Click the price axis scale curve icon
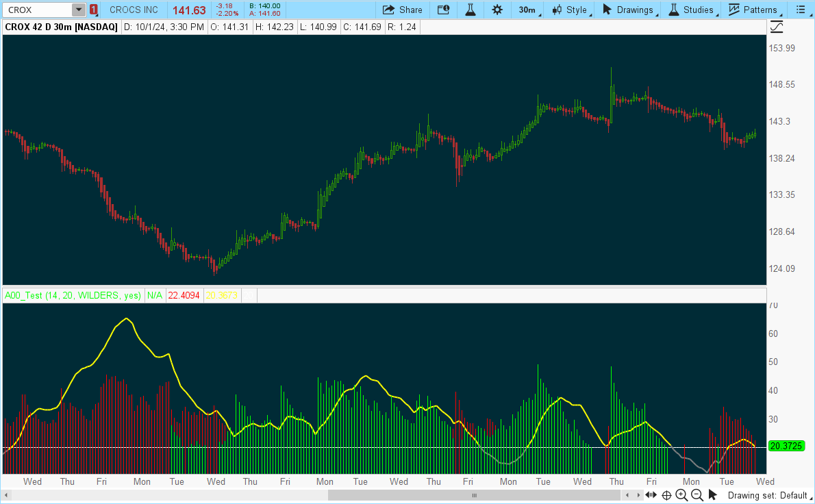The image size is (815, 504). click(x=777, y=27)
